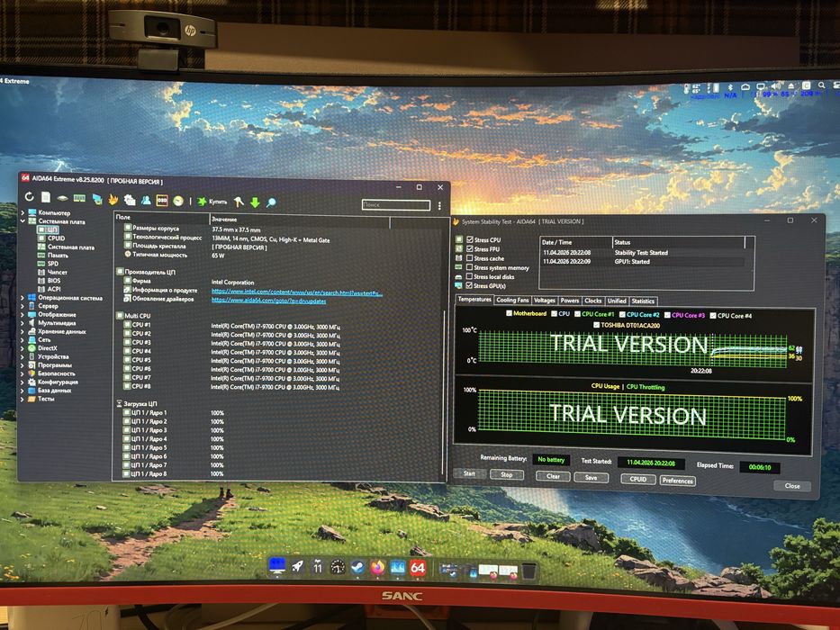Image resolution: width=840 pixels, height=630 pixels.
Task: Expand the Сервер tree node
Action: (23, 306)
